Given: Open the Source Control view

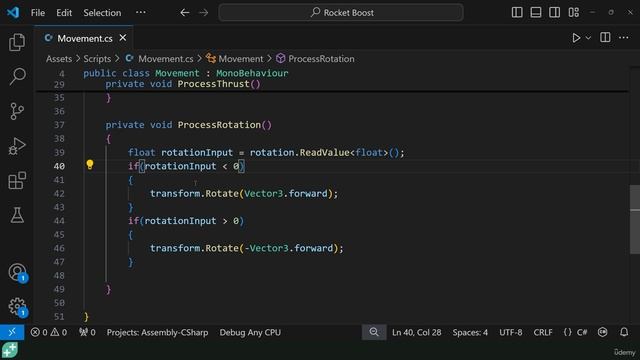Looking at the screenshot, I should 17,111.
